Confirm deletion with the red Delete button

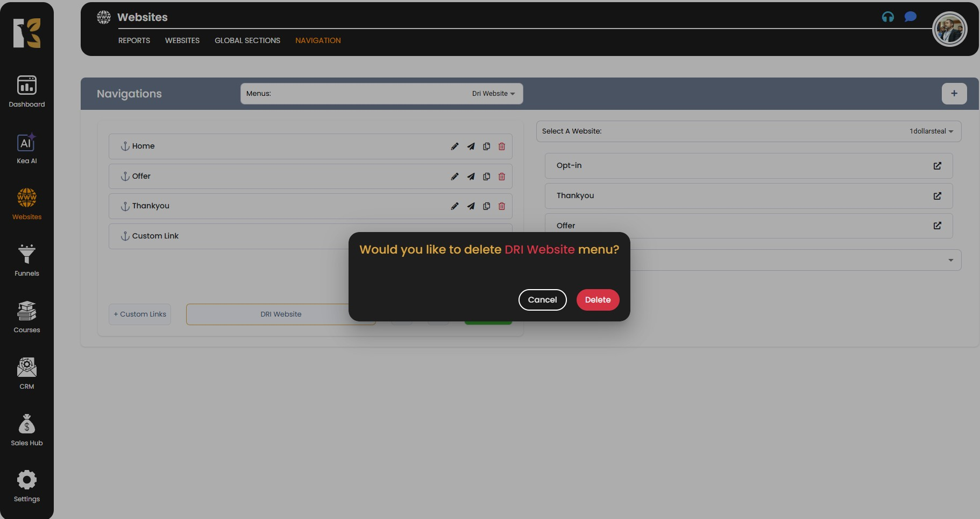598,300
